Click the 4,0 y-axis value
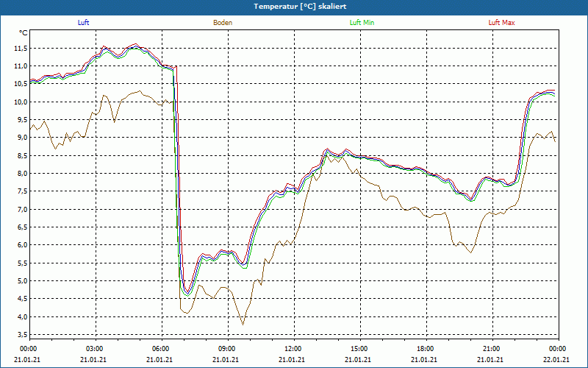Image resolution: width=588 pixels, height=368 pixels. coord(22,316)
